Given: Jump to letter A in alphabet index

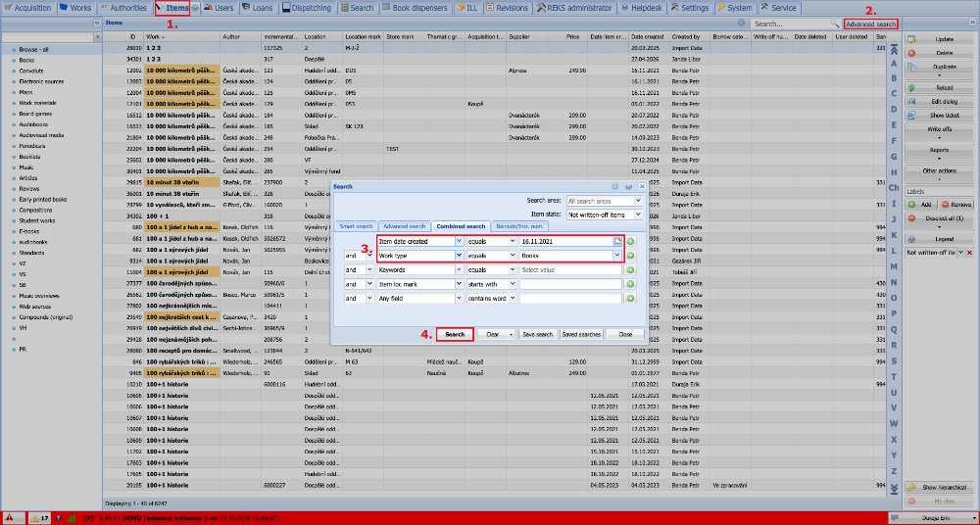Looking at the screenshot, I should coord(894,63).
